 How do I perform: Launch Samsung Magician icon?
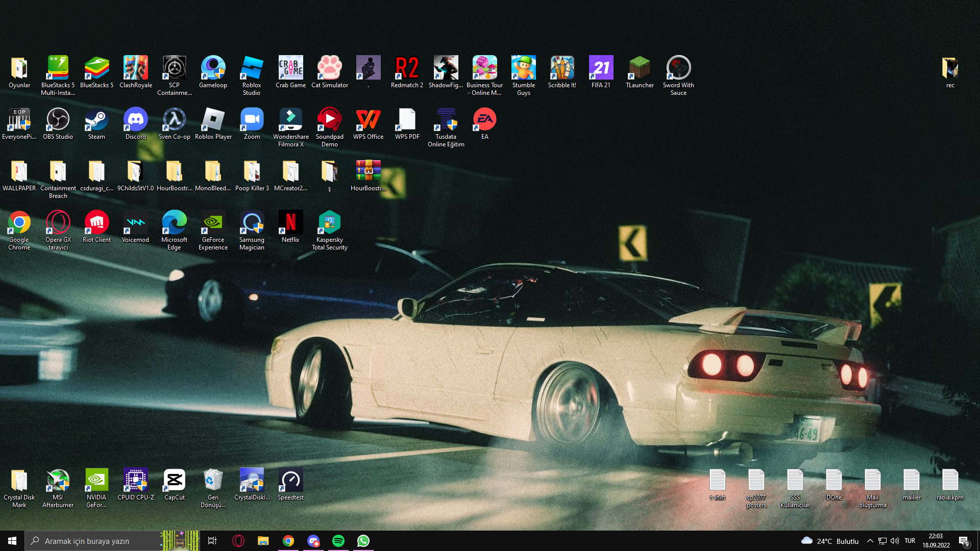252,230
